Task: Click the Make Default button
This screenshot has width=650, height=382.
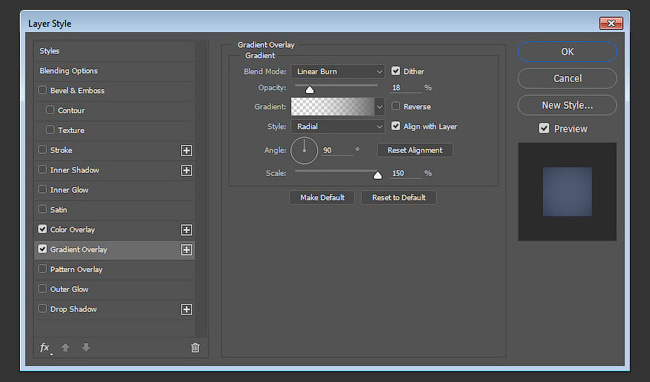Action: point(322,198)
